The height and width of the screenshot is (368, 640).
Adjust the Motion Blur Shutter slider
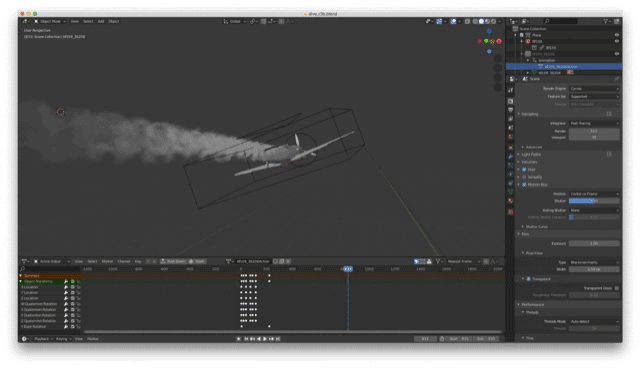point(594,201)
